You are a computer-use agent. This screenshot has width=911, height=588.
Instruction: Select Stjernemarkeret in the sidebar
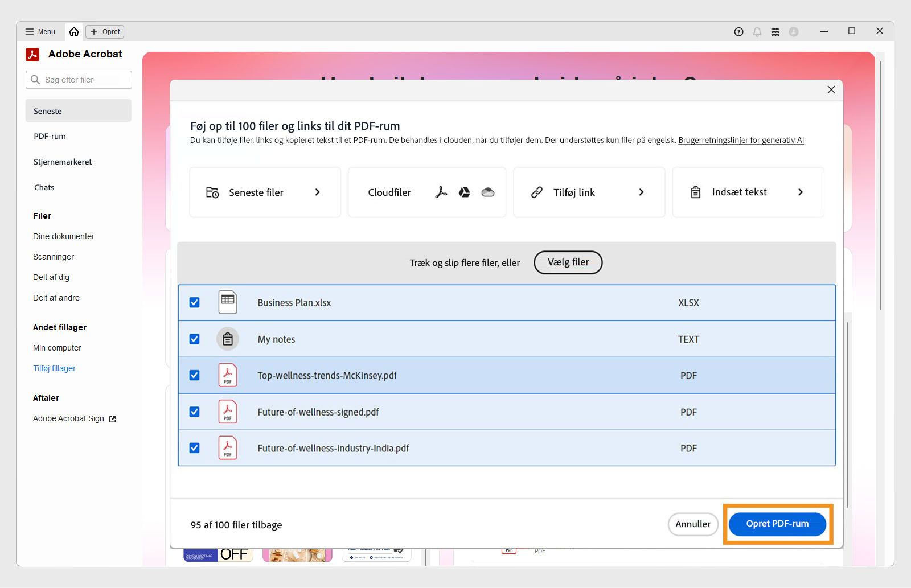[x=62, y=162]
